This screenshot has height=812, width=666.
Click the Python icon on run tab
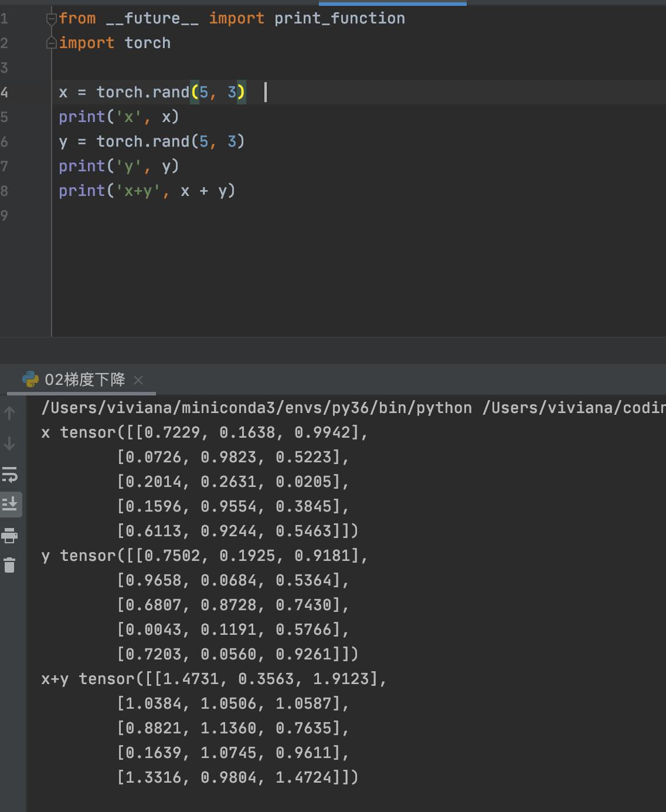[x=30, y=380]
